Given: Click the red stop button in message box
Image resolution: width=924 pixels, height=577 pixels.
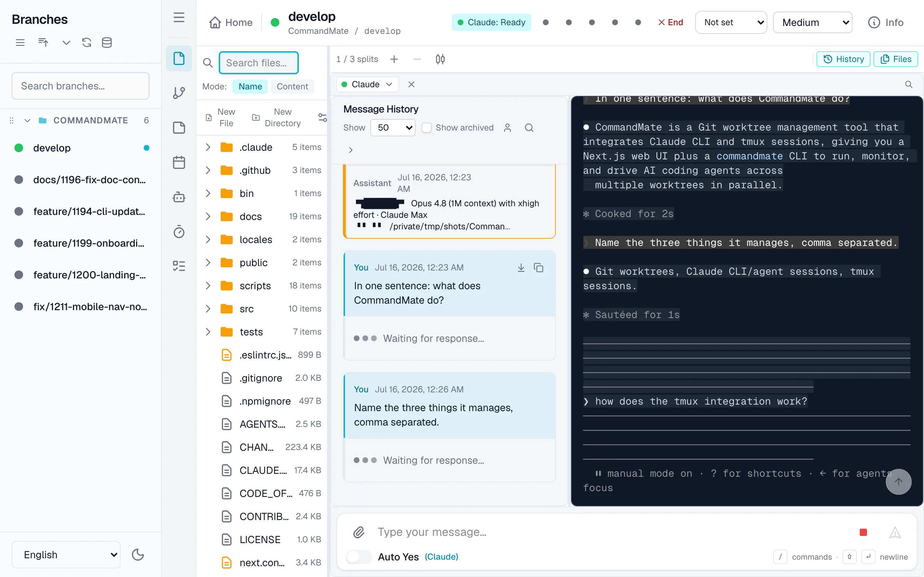Looking at the screenshot, I should tap(863, 532).
